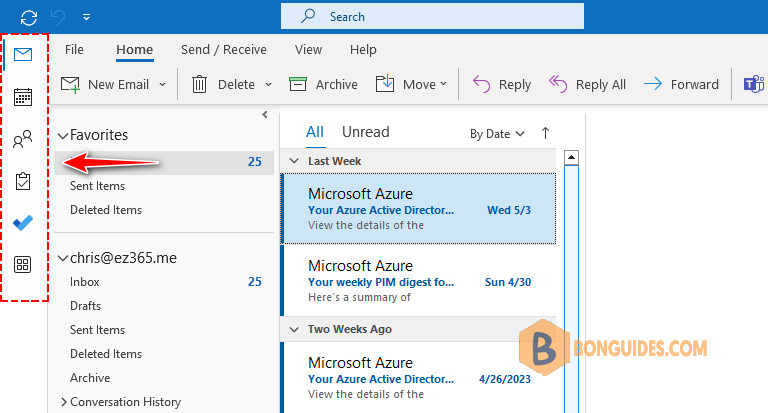Open the More Apps grid icon

tap(23, 265)
